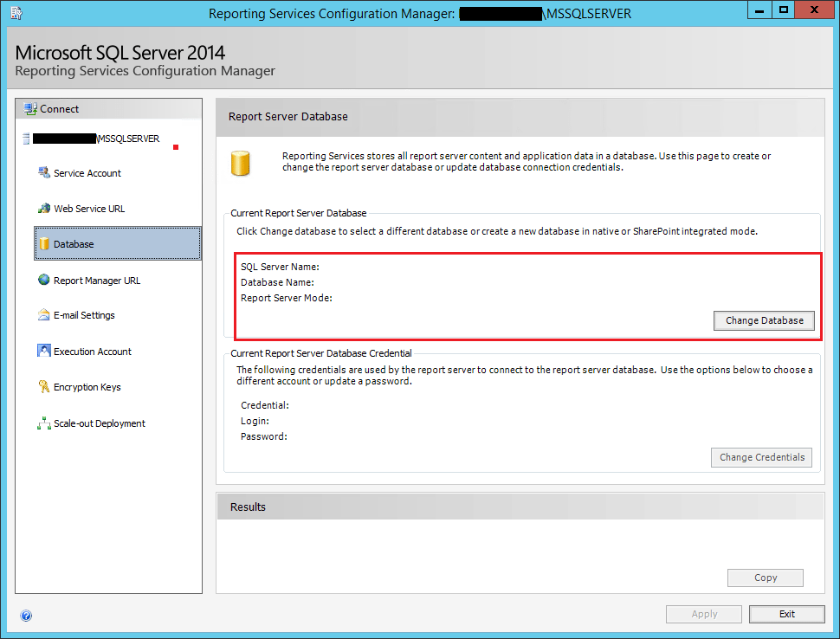Click the Report Manager URL globe icon
840x639 pixels.
click(44, 281)
